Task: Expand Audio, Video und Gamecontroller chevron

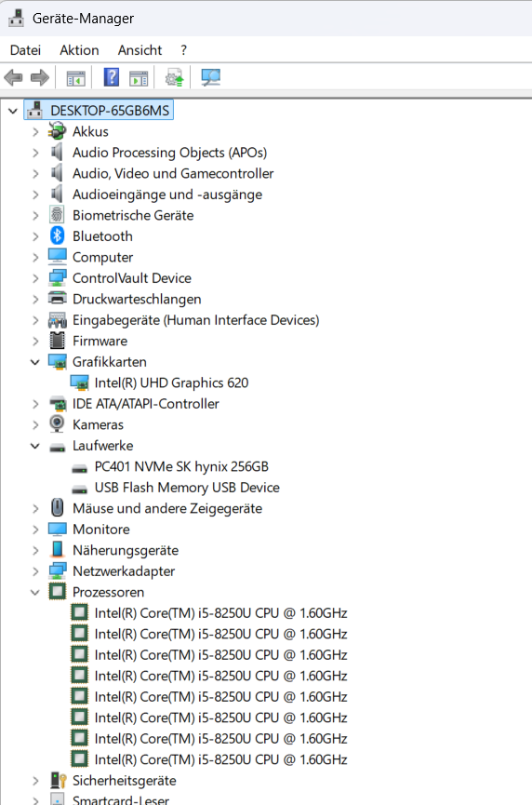Action: (x=35, y=173)
